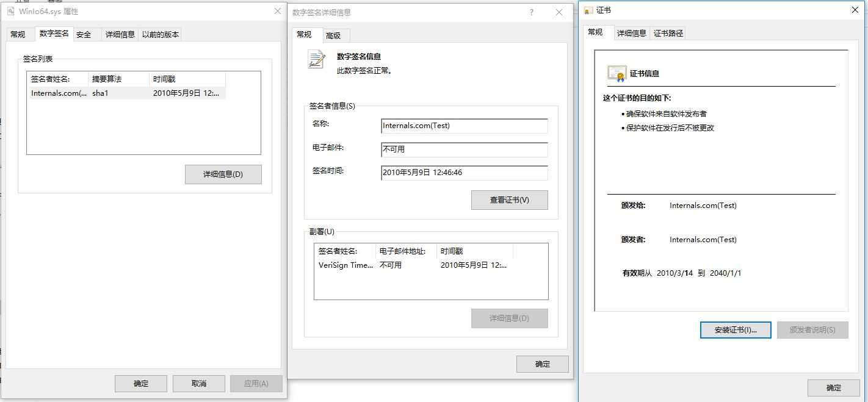Close the WinIo64.sys 属性 window
This screenshot has width=868, height=402.
(x=278, y=11)
